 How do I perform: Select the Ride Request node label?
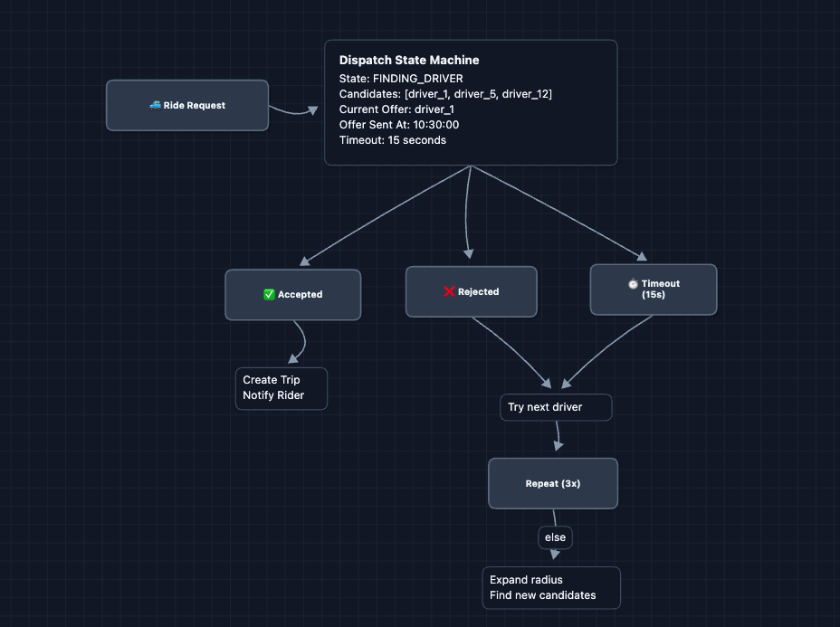coord(195,106)
